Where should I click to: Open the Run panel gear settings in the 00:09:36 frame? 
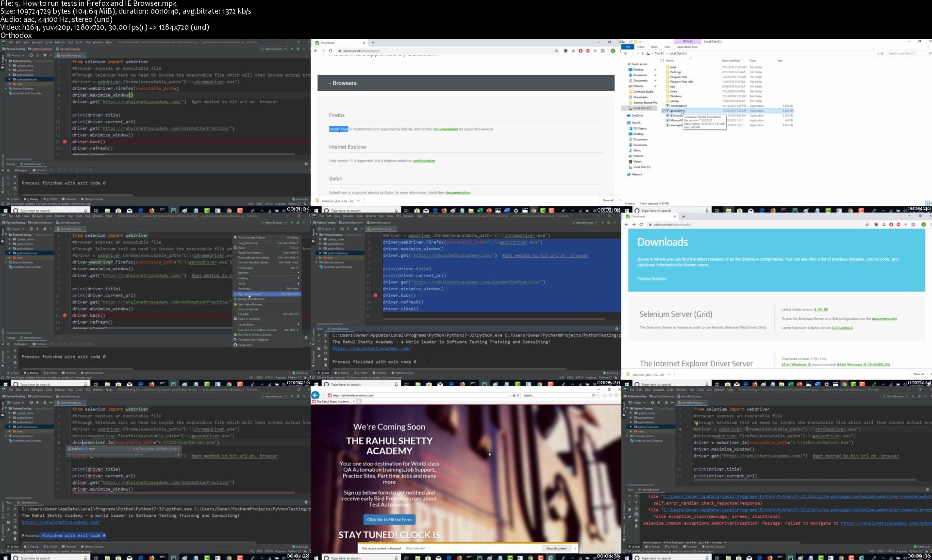coord(927,490)
